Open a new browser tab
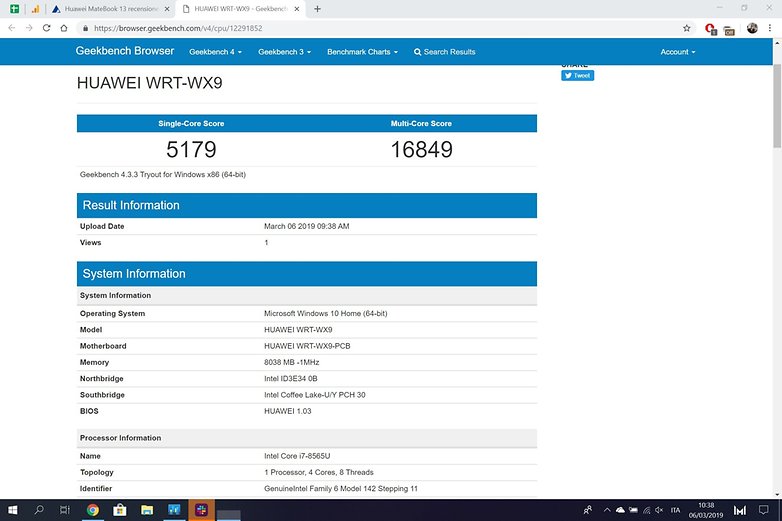This screenshot has width=782, height=521. [317, 9]
